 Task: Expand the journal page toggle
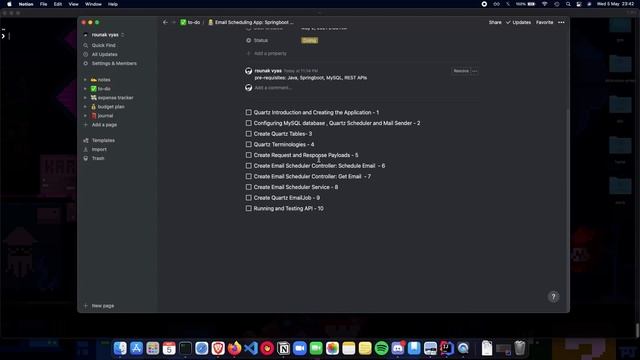85,116
